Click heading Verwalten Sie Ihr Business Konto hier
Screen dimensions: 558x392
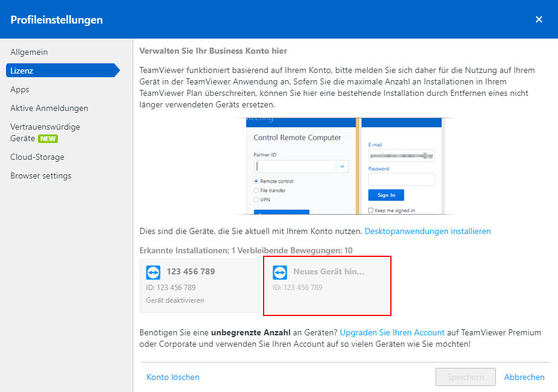213,51
